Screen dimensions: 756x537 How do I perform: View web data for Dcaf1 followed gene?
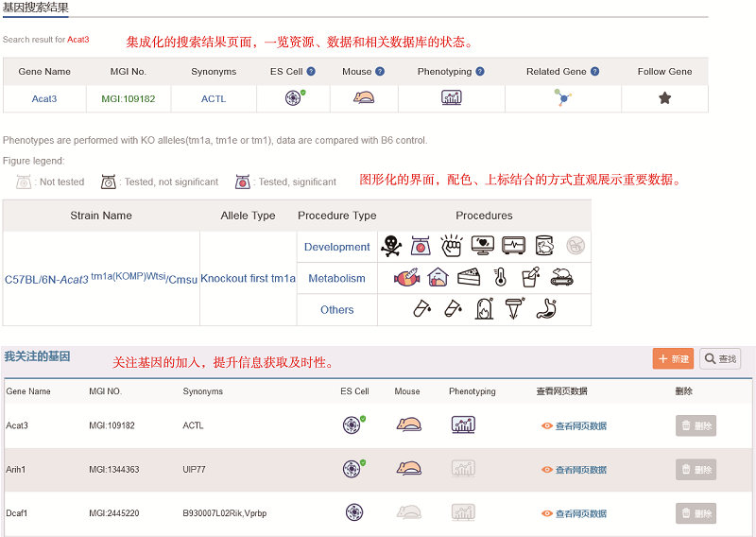tap(574, 514)
